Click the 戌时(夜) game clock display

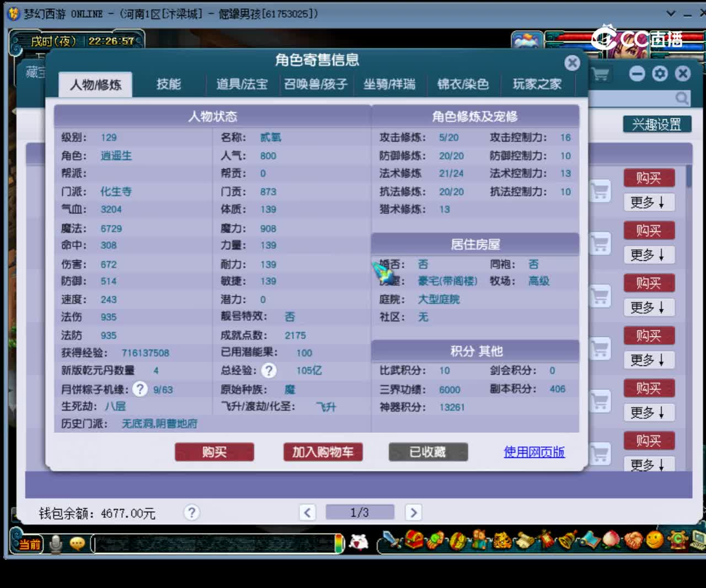pyautogui.click(x=82, y=41)
